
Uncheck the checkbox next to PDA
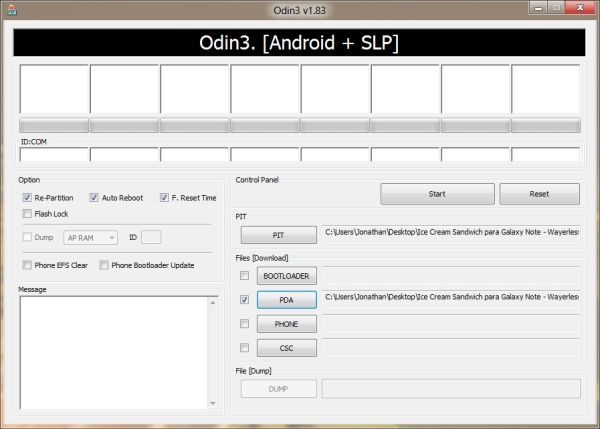(244, 299)
